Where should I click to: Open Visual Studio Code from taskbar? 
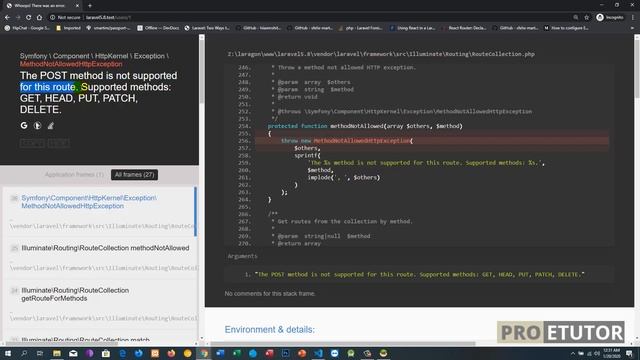pyautogui.click(x=318, y=353)
